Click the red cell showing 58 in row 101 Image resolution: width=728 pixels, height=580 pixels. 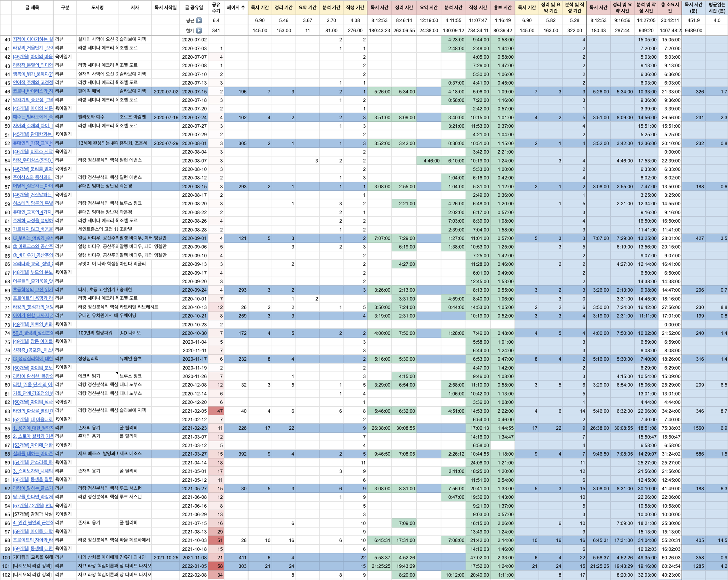(216, 566)
